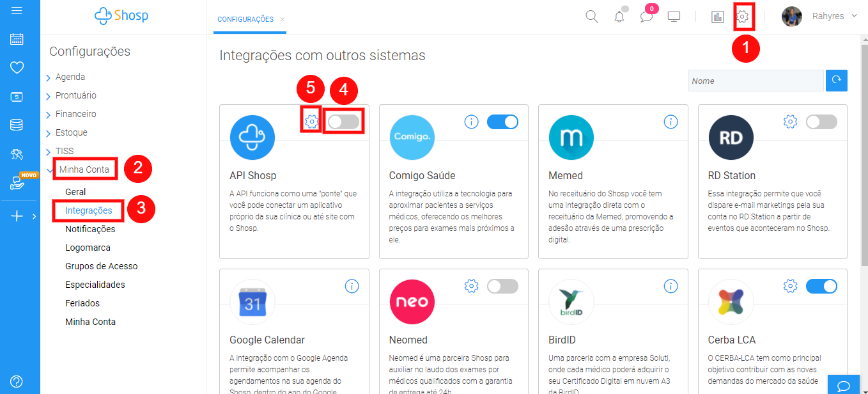Click the Memed card title

click(566, 175)
